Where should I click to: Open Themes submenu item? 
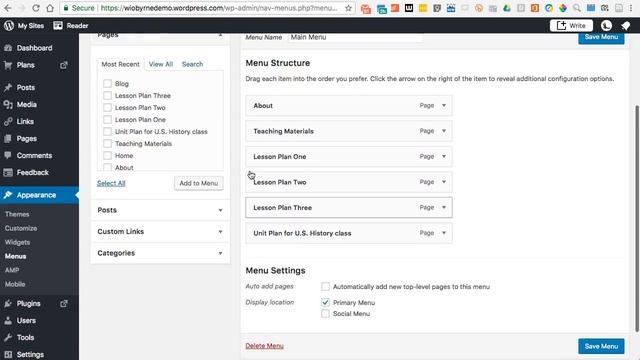[17, 214]
